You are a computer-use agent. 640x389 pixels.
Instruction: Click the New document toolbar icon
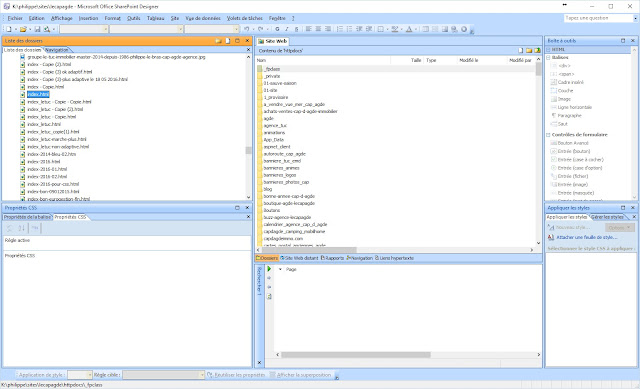(x=9, y=29)
